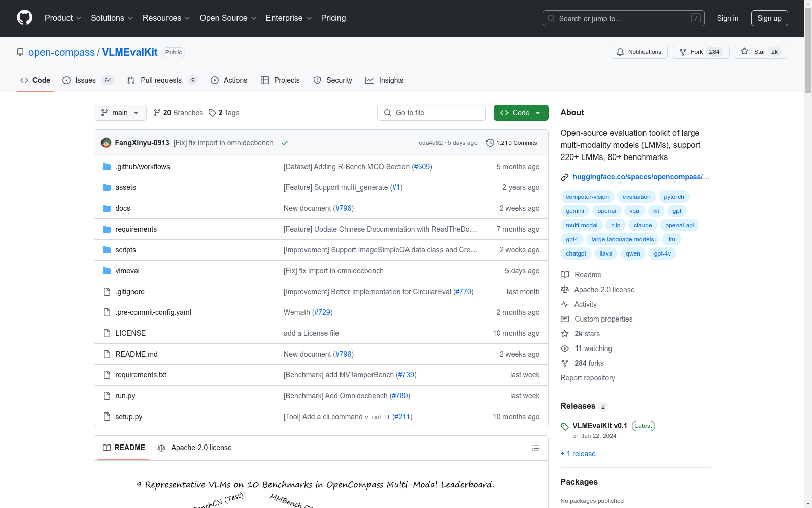
Task: Open the main branch selector dropdown
Action: (120, 113)
